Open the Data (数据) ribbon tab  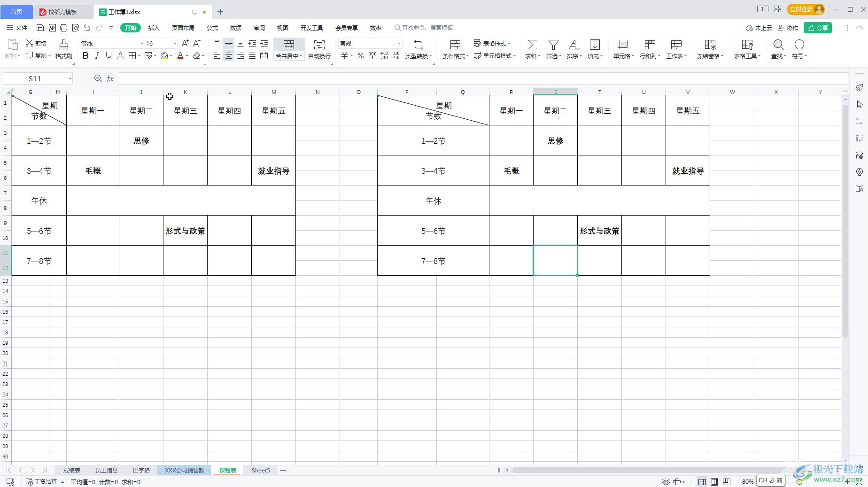coord(236,28)
